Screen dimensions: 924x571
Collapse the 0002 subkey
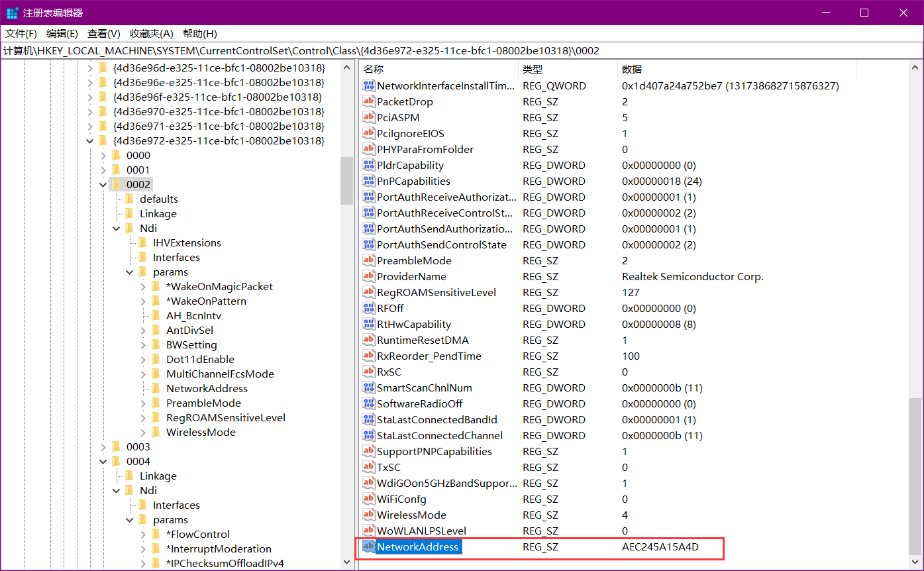tap(103, 184)
